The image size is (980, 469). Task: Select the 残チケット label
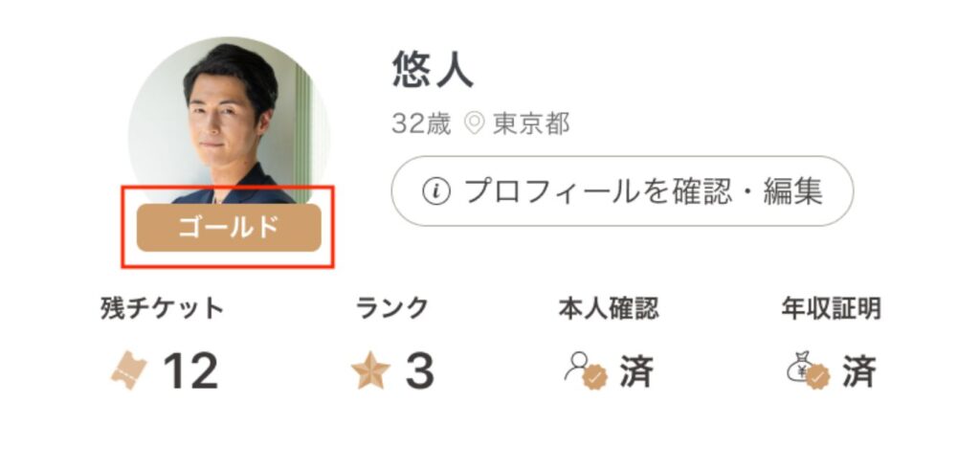pos(163,308)
